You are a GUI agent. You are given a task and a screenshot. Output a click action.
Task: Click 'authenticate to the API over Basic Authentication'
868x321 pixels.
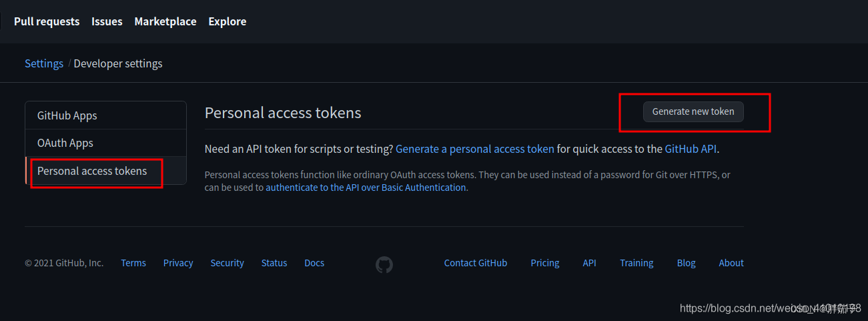pos(366,188)
